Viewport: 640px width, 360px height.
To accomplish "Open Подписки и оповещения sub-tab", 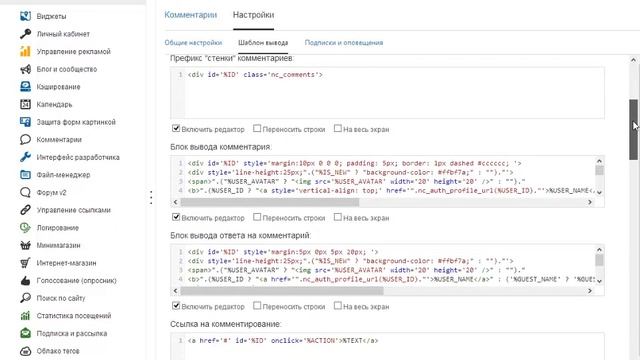I will coord(344,42).
